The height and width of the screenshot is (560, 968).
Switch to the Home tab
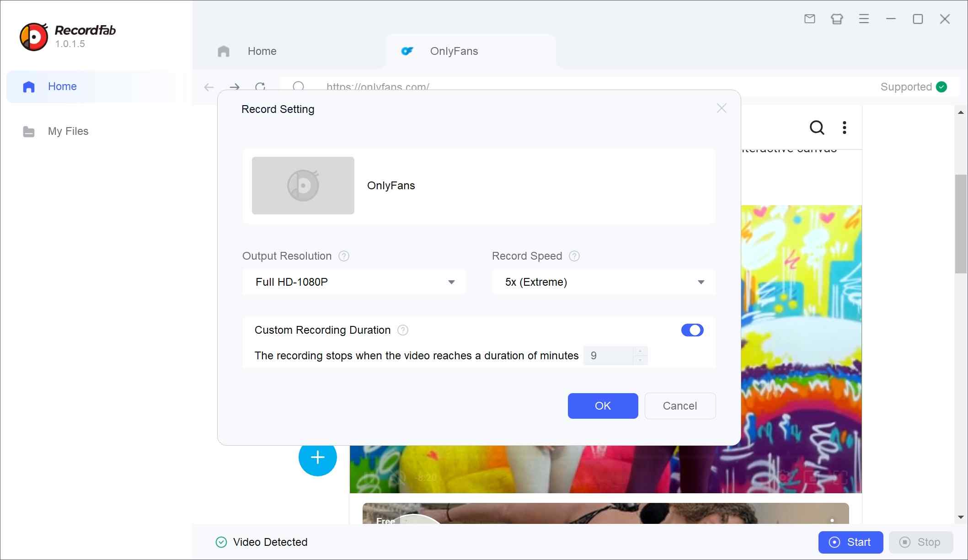[262, 51]
